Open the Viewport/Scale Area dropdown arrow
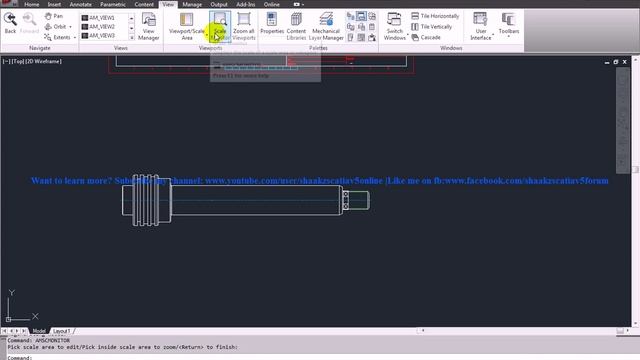The image size is (640, 360). 207,35
